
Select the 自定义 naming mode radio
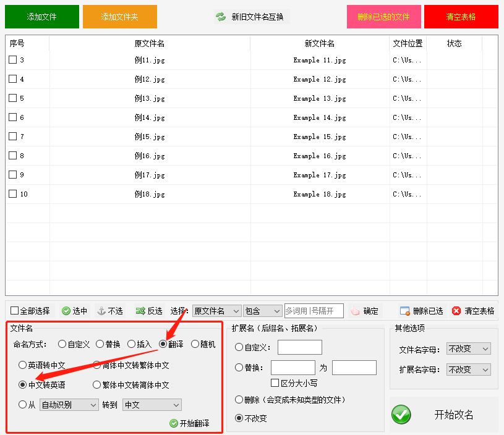62,344
